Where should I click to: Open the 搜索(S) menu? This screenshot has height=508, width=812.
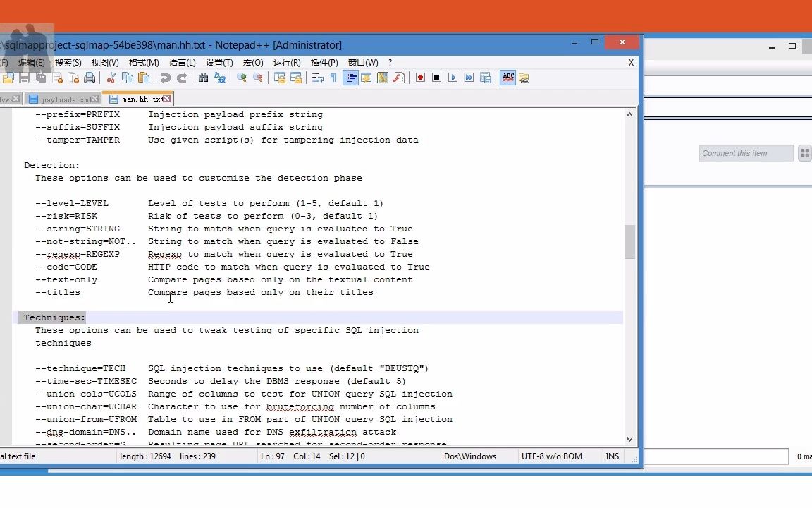[67, 62]
